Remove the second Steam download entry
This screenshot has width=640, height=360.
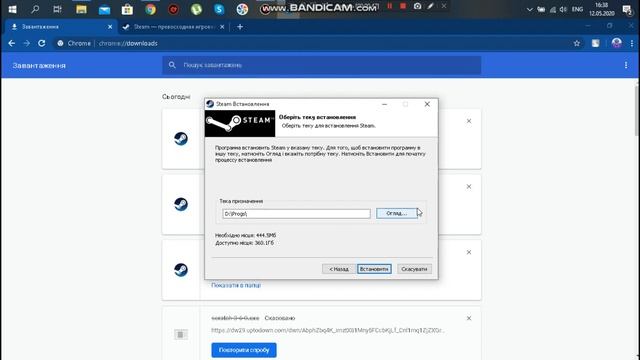tap(469, 187)
